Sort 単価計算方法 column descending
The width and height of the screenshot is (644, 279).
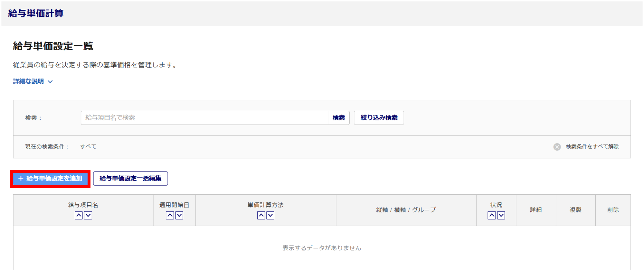[x=270, y=215]
